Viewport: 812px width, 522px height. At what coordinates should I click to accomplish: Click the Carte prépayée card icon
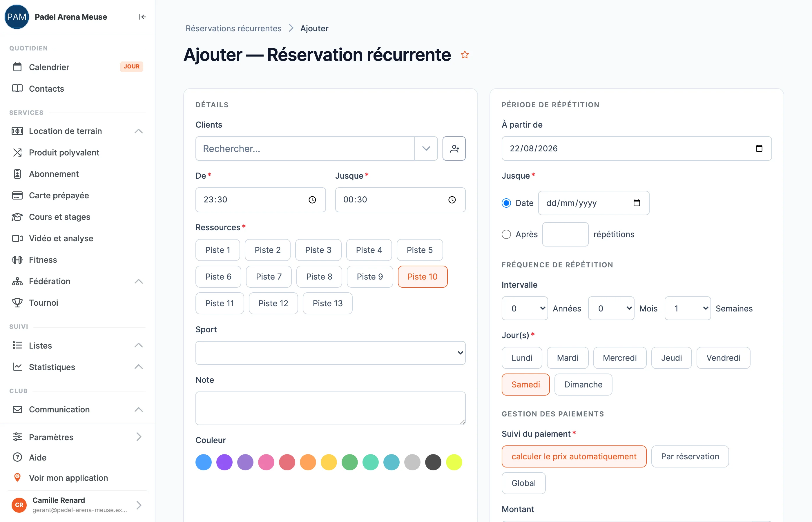[x=17, y=195]
